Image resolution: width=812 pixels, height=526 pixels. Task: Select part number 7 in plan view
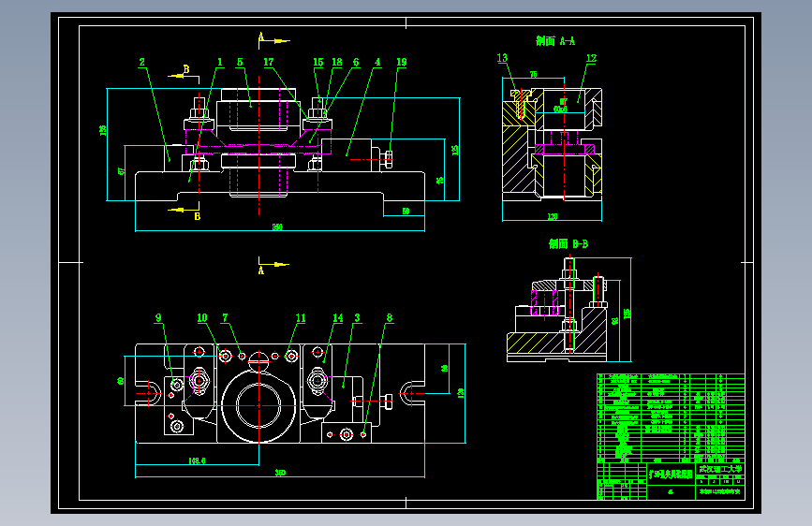(x=225, y=318)
